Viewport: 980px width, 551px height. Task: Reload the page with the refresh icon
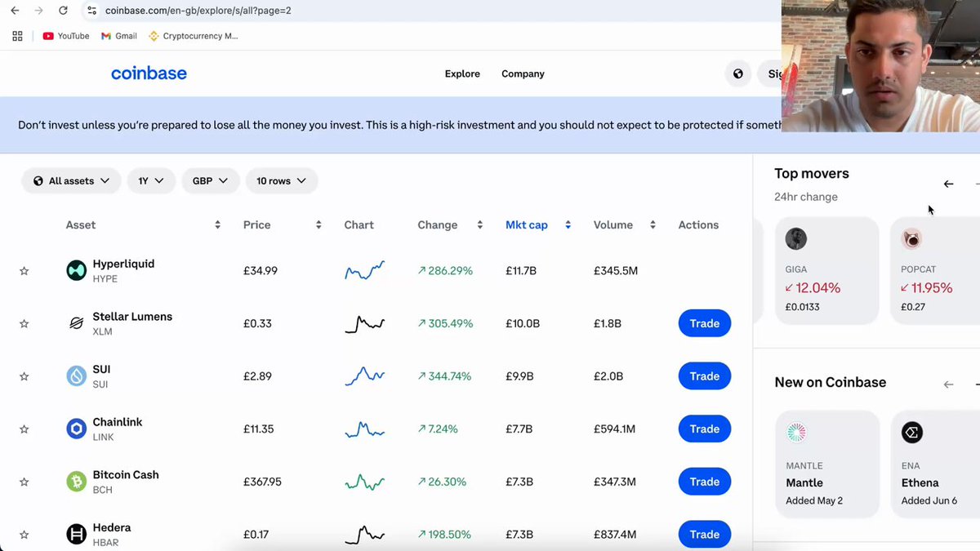[x=63, y=11]
